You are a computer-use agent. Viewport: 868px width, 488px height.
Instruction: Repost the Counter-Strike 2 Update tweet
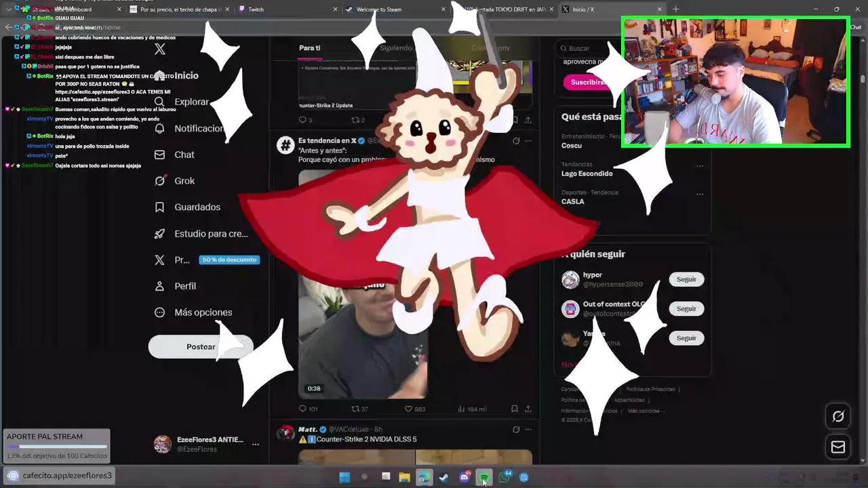point(357,120)
